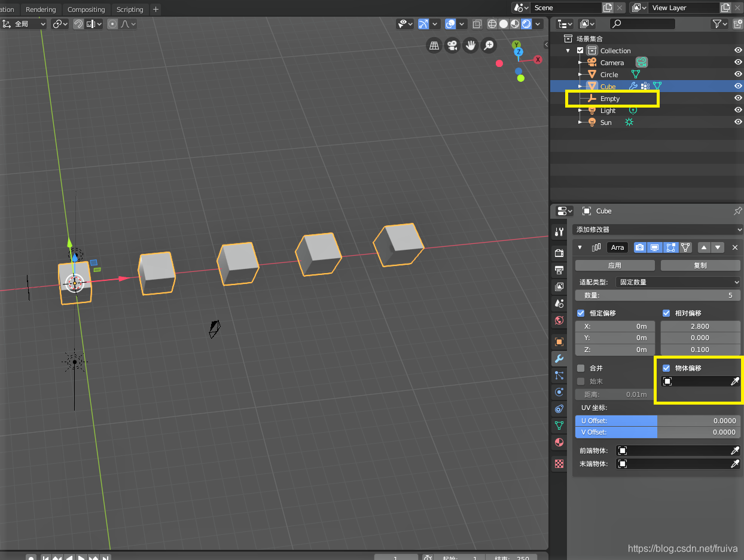Remove the Array modifier

pyautogui.click(x=735, y=247)
